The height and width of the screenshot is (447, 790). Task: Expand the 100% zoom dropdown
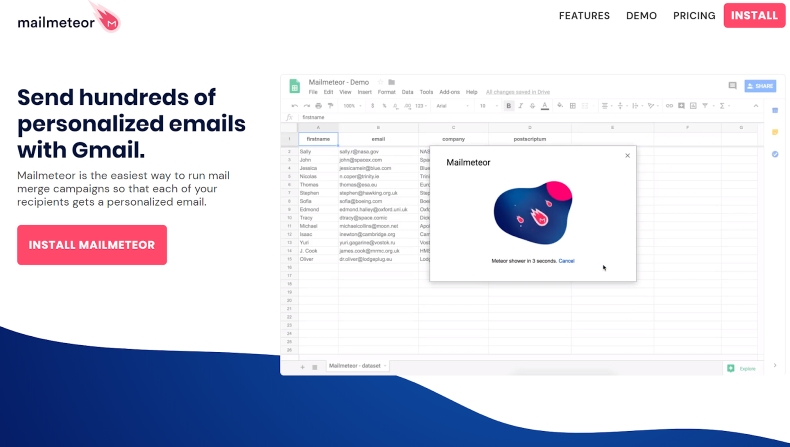pos(352,105)
